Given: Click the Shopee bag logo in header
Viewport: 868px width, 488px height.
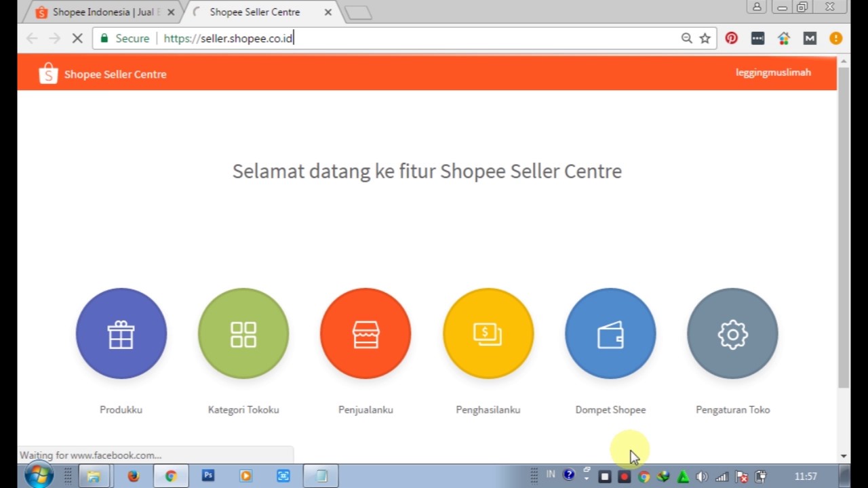Looking at the screenshot, I should pos(48,73).
